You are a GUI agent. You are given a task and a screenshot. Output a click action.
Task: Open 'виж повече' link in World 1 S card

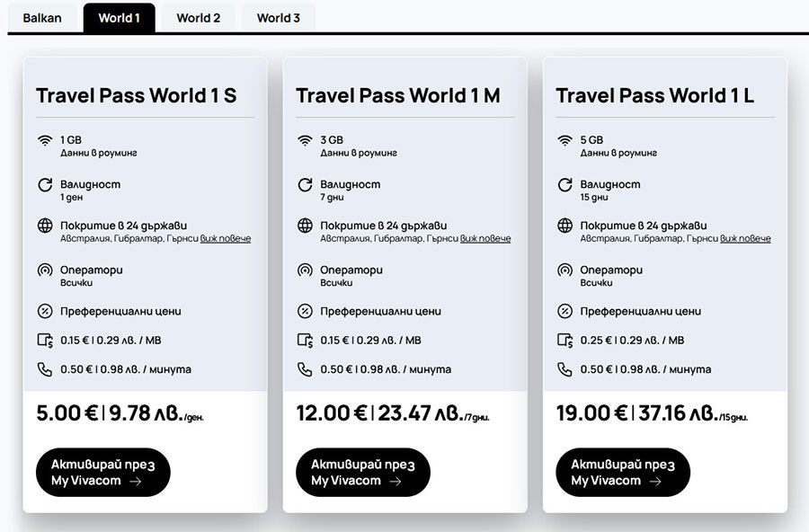[x=226, y=238]
